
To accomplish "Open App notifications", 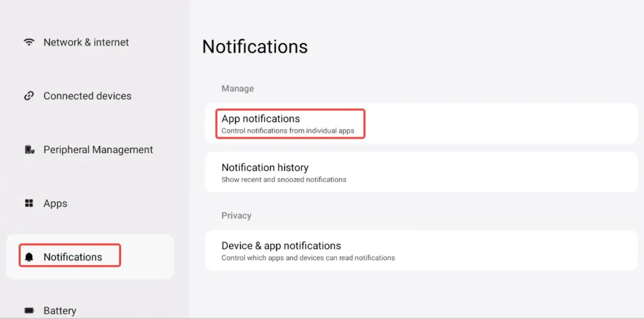I will 261,119.
